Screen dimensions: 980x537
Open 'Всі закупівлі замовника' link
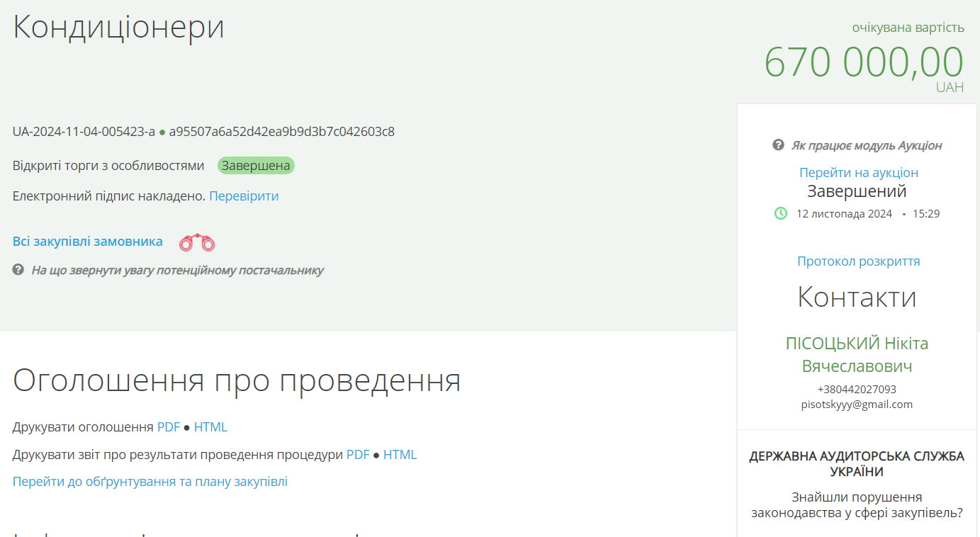tap(87, 242)
